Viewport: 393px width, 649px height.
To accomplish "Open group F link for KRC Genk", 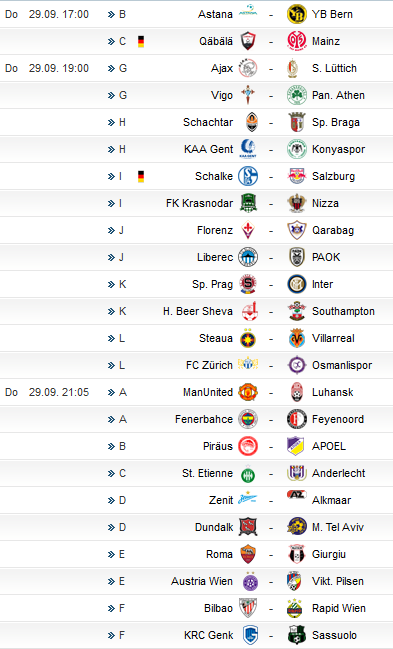I will tap(116, 635).
